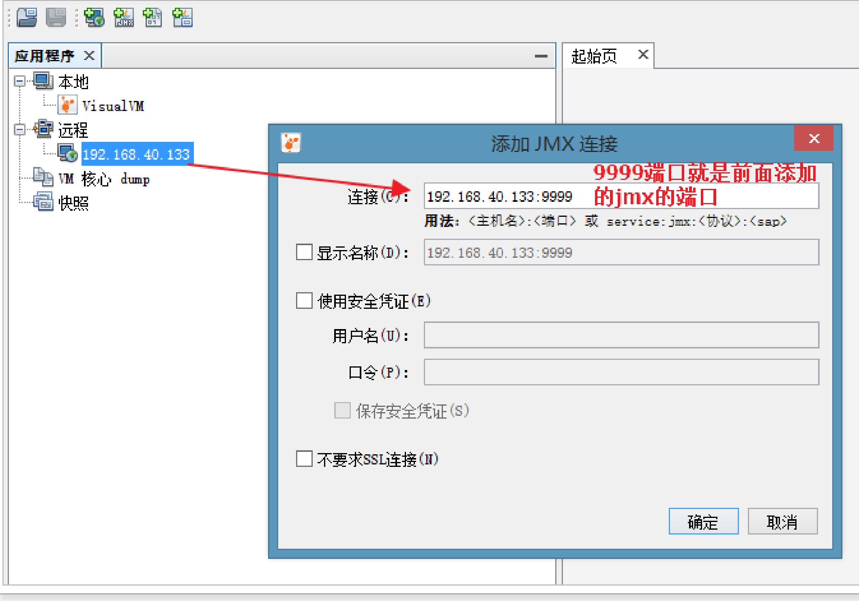Click the VM 核心 dump node icon
Viewport: 859px width, 616px height.
(43, 178)
